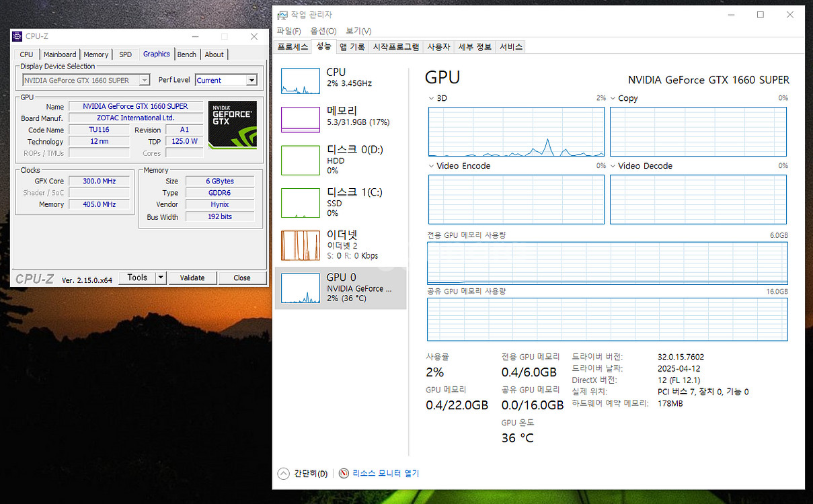Viewport: 813px width, 504px height.
Task: Click the driver date '2025-04-12'
Action: [679, 368]
